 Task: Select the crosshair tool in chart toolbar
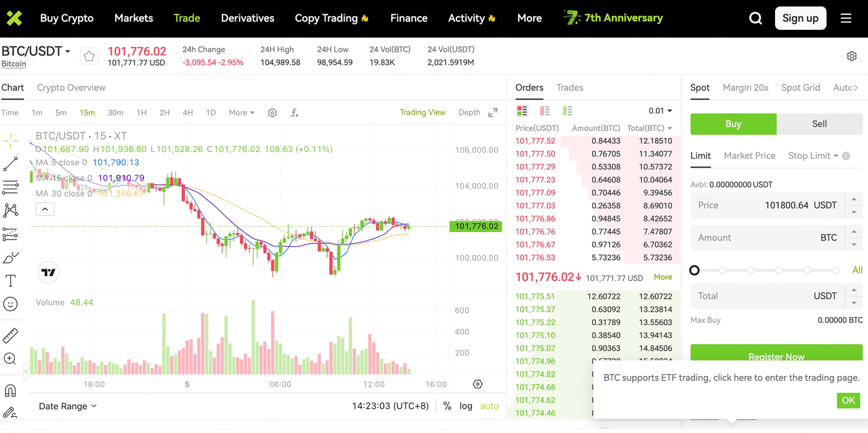(11, 140)
